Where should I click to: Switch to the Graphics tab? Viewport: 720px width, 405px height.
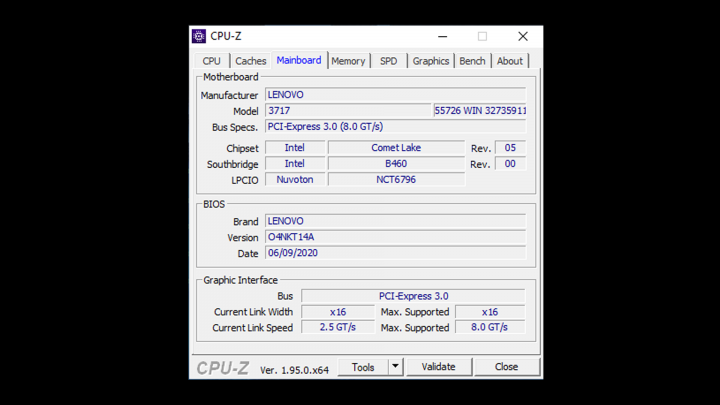coord(431,61)
